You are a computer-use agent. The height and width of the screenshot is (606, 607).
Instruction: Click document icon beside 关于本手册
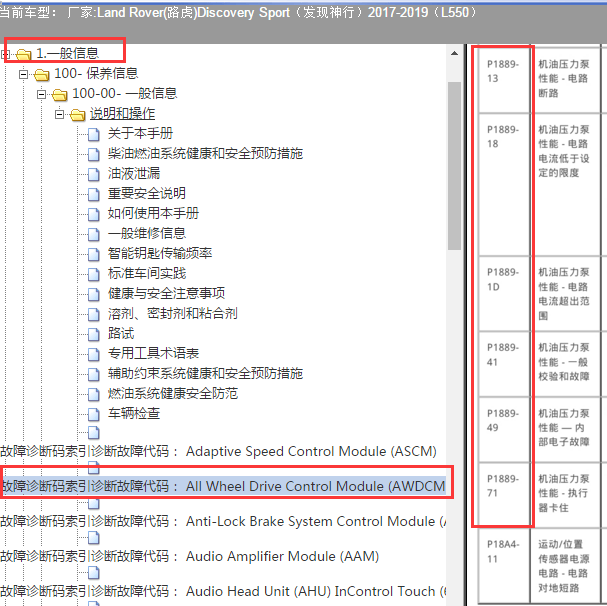tap(94, 134)
